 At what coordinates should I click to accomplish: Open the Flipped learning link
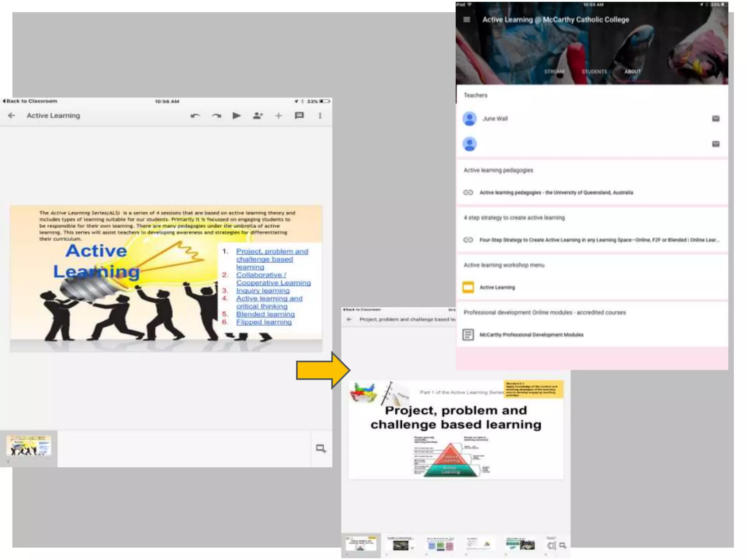(x=264, y=322)
